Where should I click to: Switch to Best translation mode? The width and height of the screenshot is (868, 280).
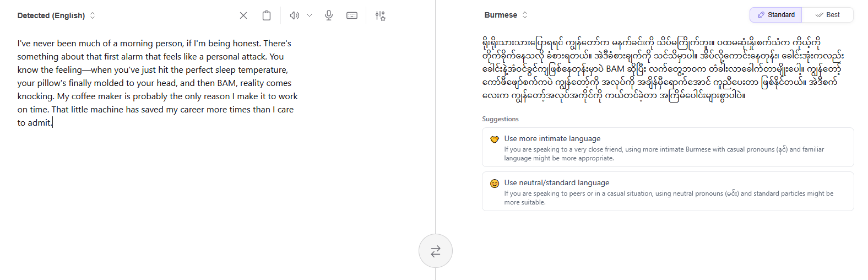point(827,15)
